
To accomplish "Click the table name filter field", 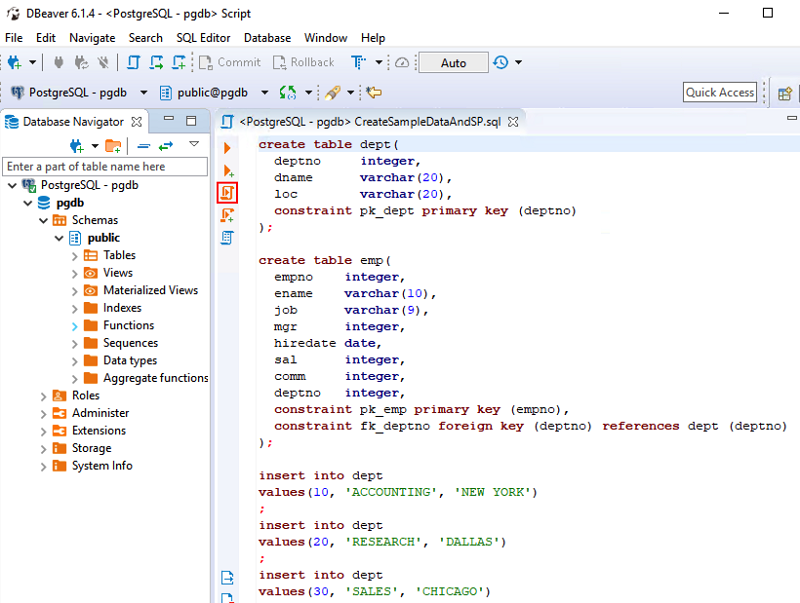I will tap(103, 166).
